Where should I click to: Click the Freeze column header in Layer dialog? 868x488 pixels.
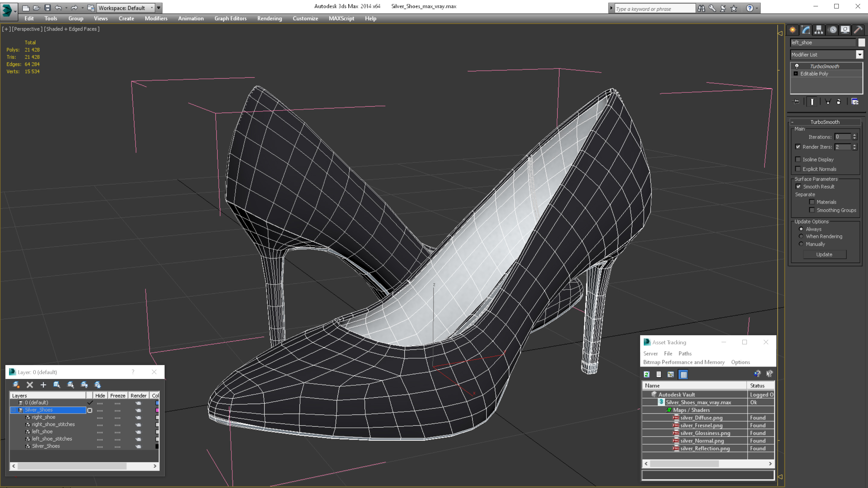(x=118, y=396)
